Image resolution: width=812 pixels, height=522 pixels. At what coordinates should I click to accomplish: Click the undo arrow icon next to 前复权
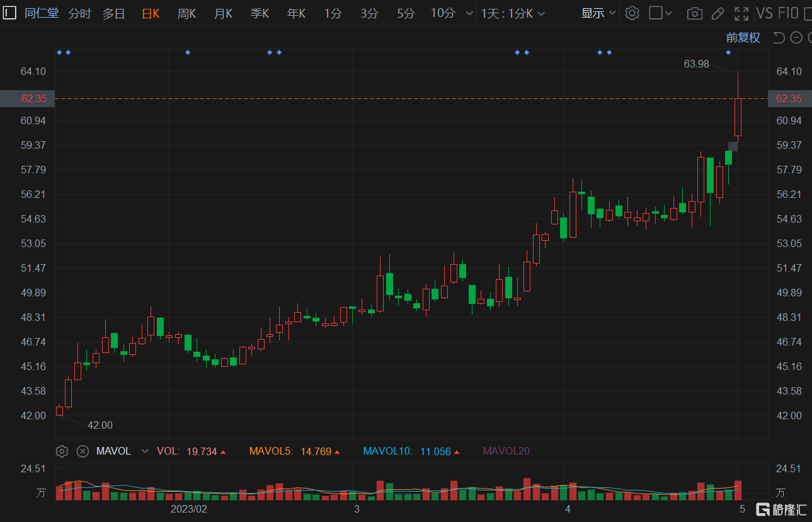point(779,38)
